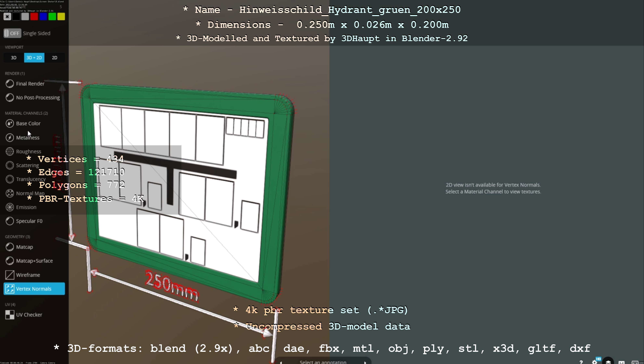This screenshot has height=364, width=644.
Task: Switch viewport to the 2D tab
Action: [x=55, y=58]
